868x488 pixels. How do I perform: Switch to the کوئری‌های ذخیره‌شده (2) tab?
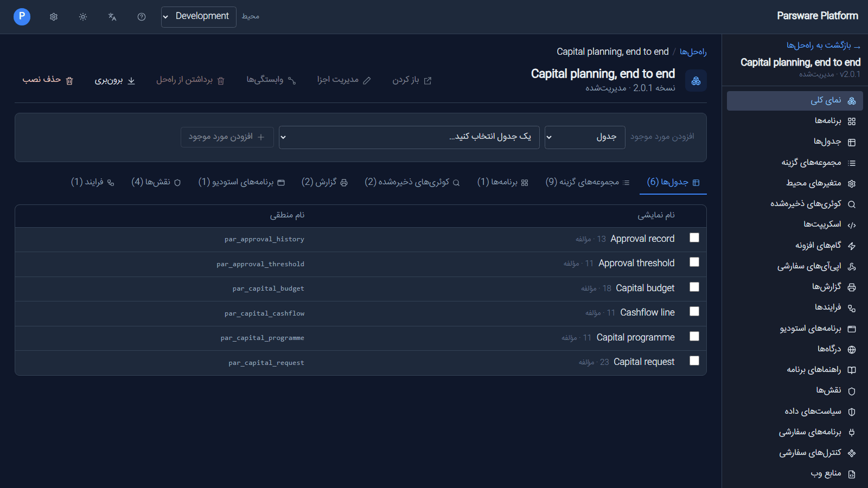tap(412, 182)
